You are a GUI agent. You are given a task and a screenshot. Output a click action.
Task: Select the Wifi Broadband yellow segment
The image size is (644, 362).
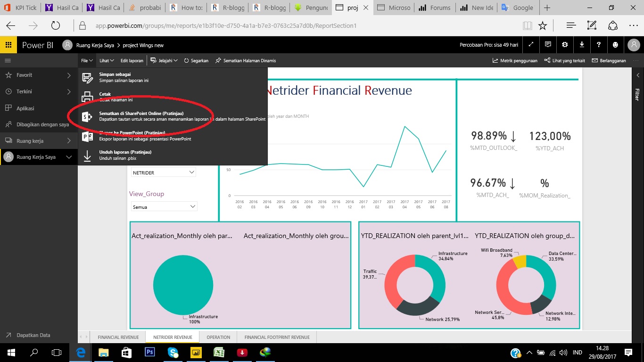[520, 261]
